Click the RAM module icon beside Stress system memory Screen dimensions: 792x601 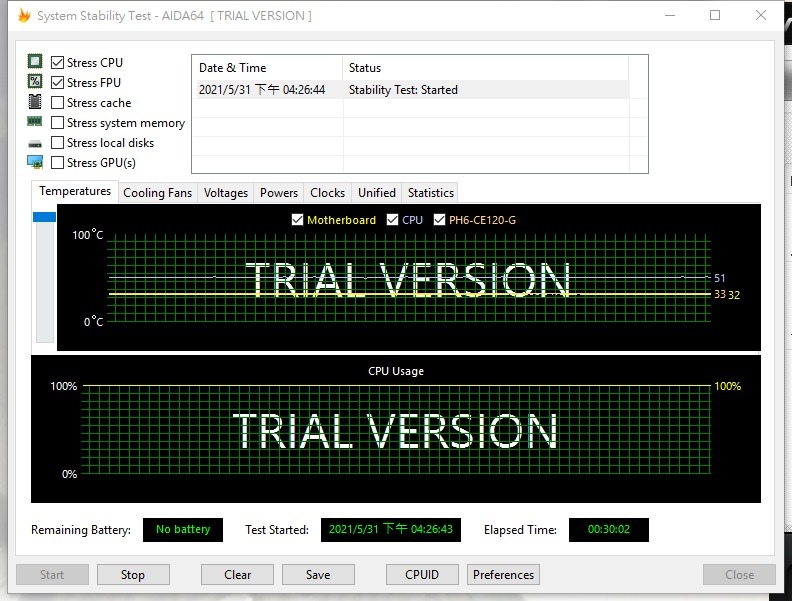pos(35,121)
